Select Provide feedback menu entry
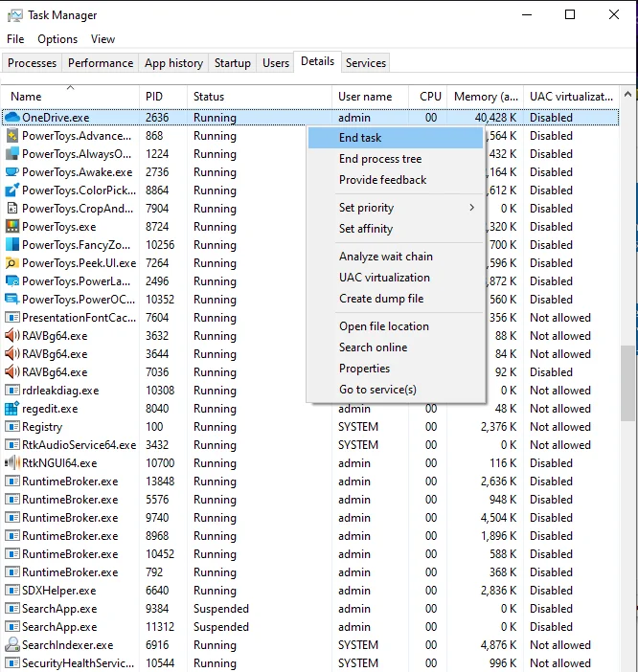The image size is (638, 672). coord(396,180)
